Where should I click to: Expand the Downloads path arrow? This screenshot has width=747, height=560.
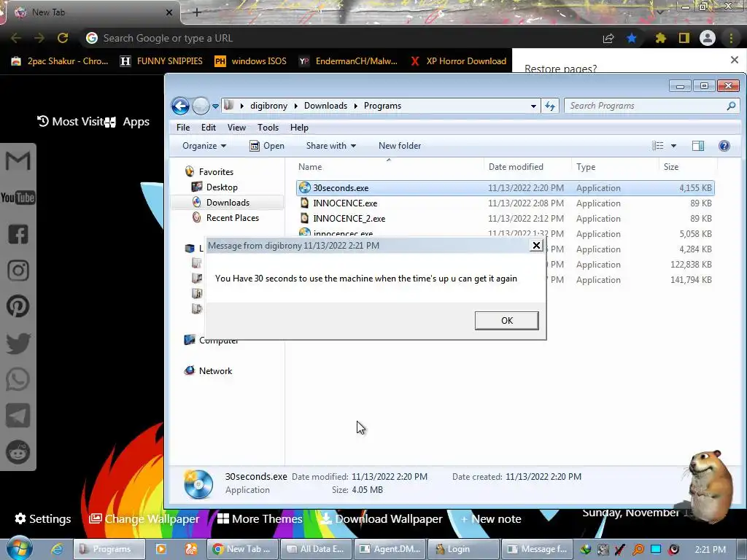coord(355,106)
